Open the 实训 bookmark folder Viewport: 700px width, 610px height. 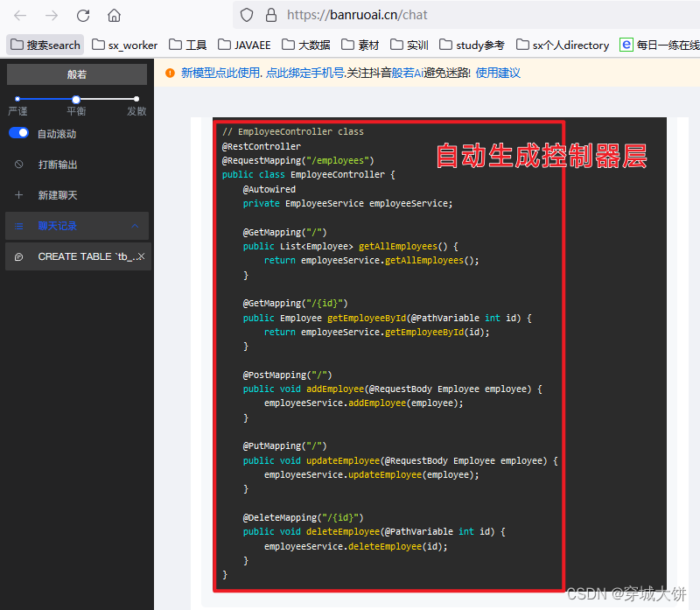[x=409, y=46]
